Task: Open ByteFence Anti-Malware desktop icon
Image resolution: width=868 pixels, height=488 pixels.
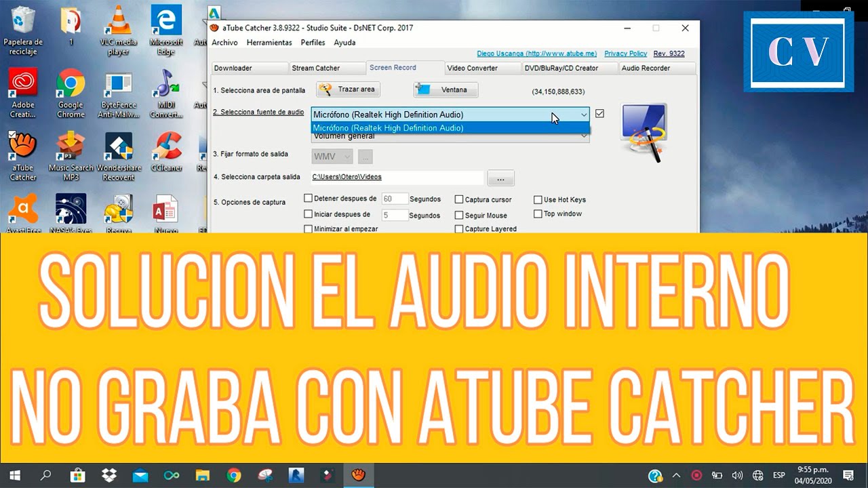Action: [x=118, y=94]
